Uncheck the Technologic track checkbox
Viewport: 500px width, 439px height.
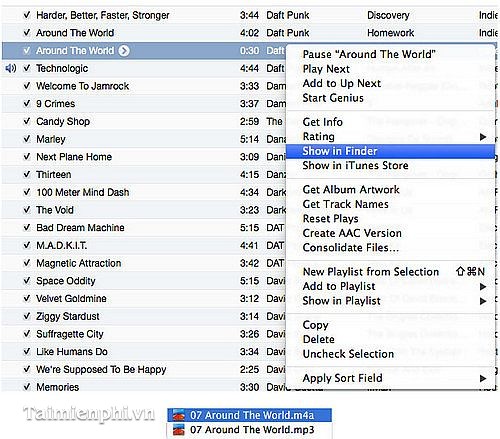(27, 68)
